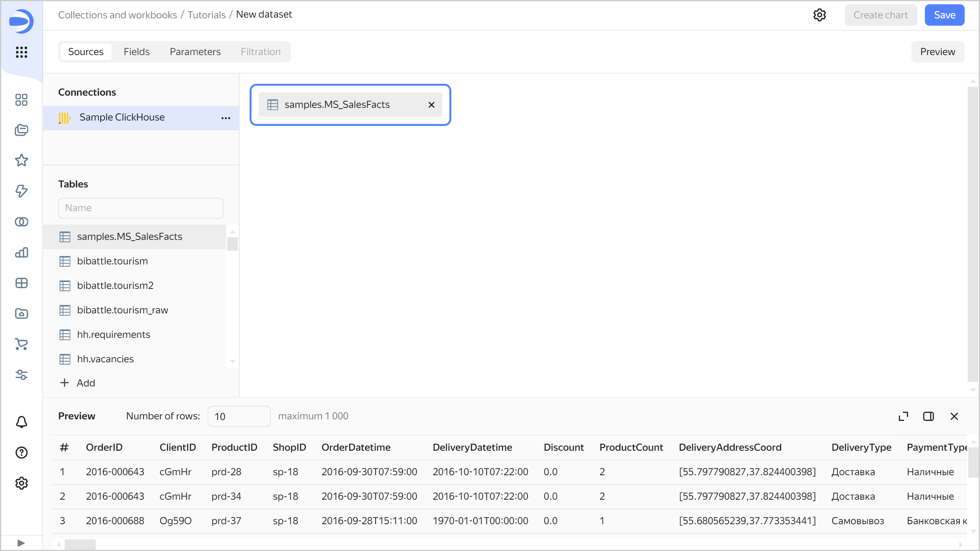
Task: Switch to the Parameters tab
Action: [x=195, y=52]
